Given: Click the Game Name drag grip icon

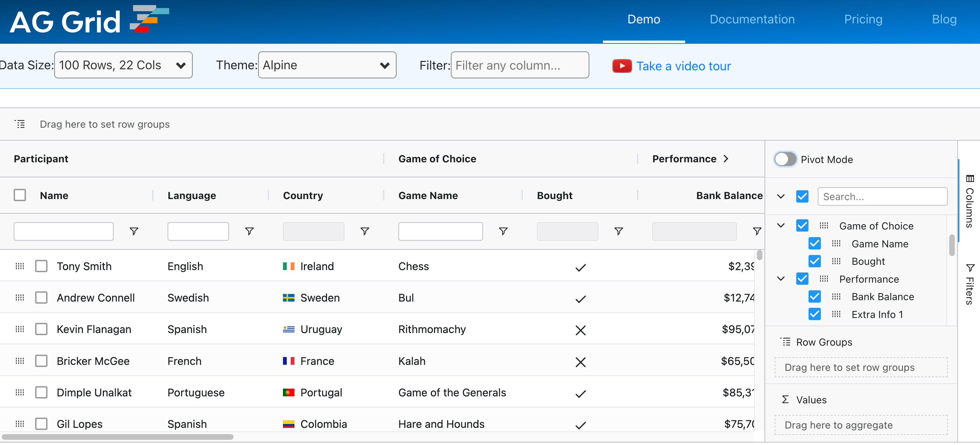Looking at the screenshot, I should (x=836, y=243).
